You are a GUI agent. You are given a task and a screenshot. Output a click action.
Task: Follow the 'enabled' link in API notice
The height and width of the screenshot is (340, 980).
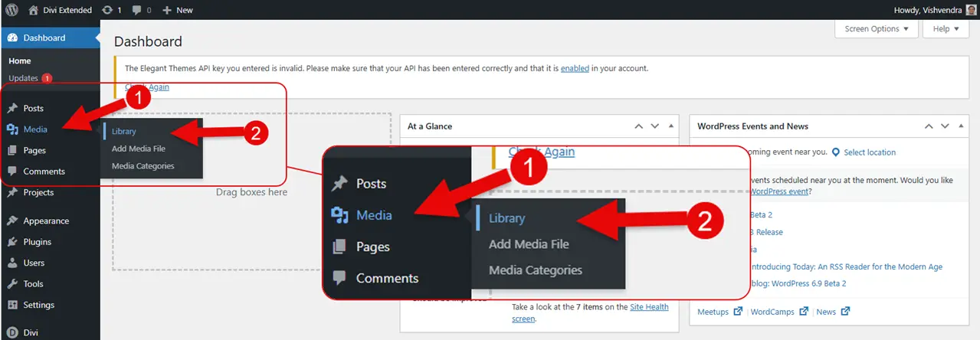(x=575, y=68)
